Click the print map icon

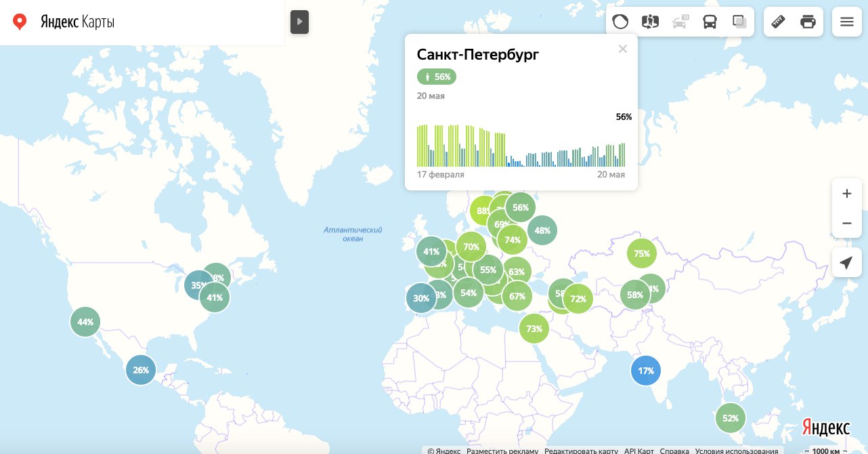click(808, 22)
